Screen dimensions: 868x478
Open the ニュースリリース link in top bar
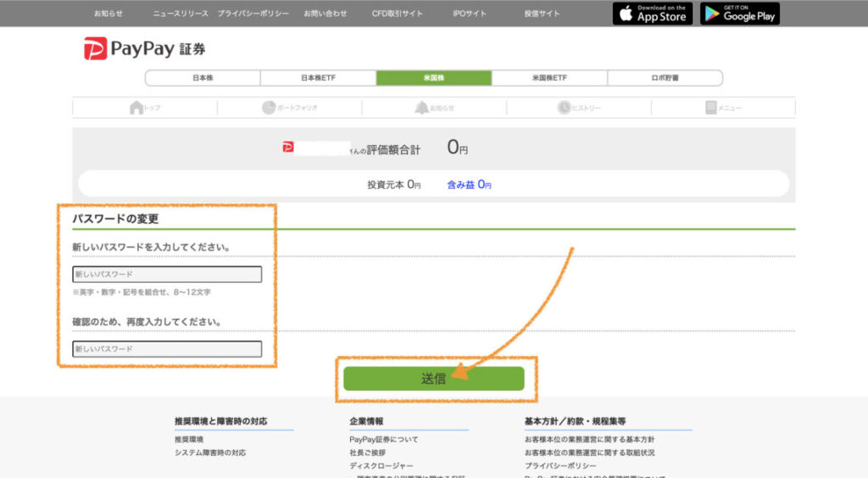tap(181, 14)
